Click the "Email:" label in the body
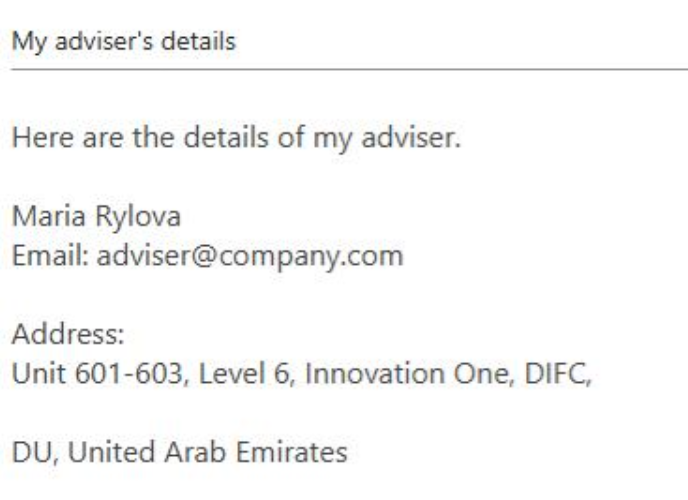688x500 pixels. (x=40, y=256)
